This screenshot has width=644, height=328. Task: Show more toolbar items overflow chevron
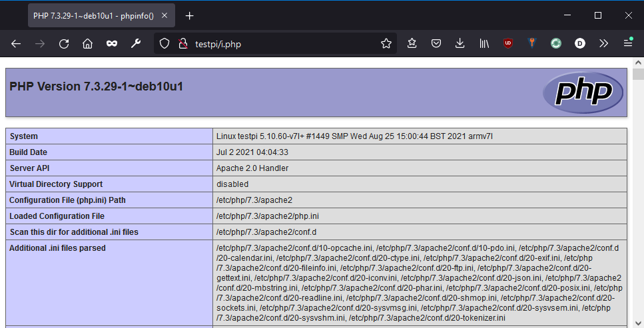[604, 43]
